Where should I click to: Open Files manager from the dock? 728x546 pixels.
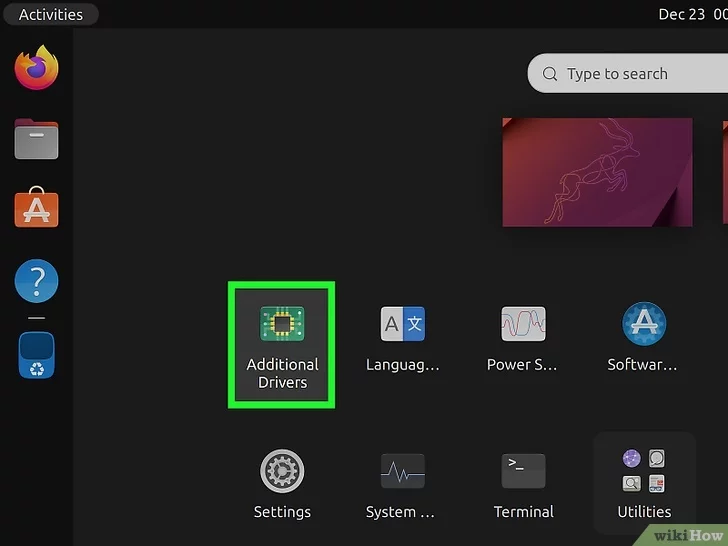click(36, 139)
